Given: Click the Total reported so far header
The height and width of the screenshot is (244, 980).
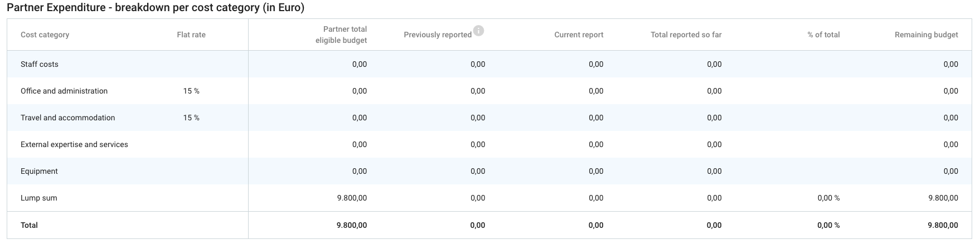Looking at the screenshot, I should point(686,35).
